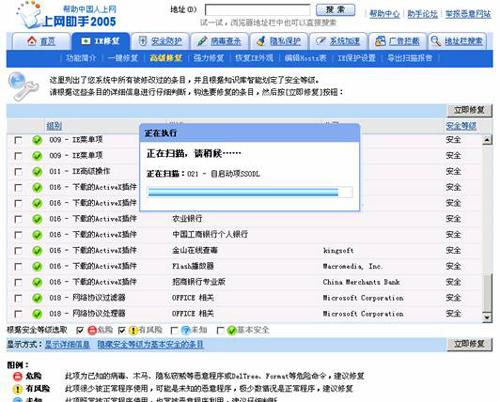Check the 中国工商银行个人银行 row checkbox
Viewport: 500px width, 402px height.
18,235
